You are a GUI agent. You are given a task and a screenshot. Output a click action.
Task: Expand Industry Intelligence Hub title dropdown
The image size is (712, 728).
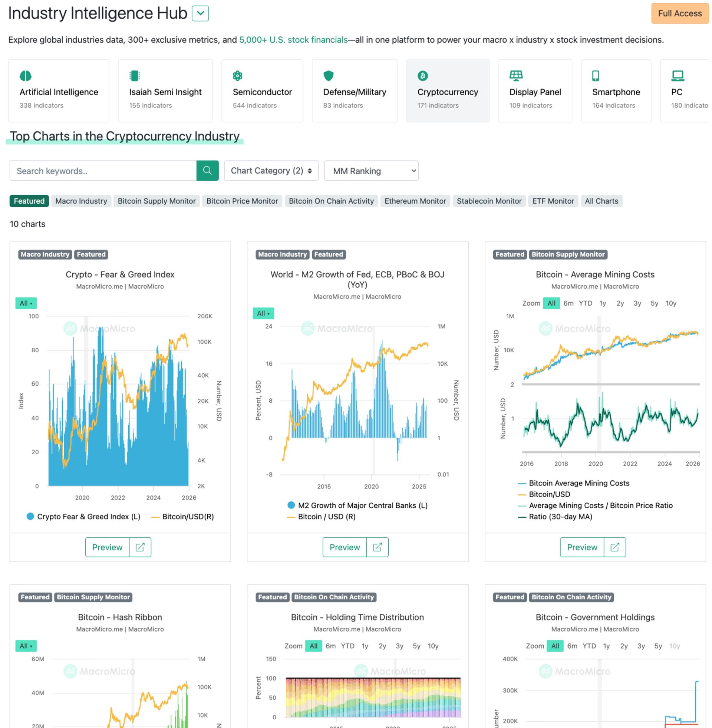point(200,13)
